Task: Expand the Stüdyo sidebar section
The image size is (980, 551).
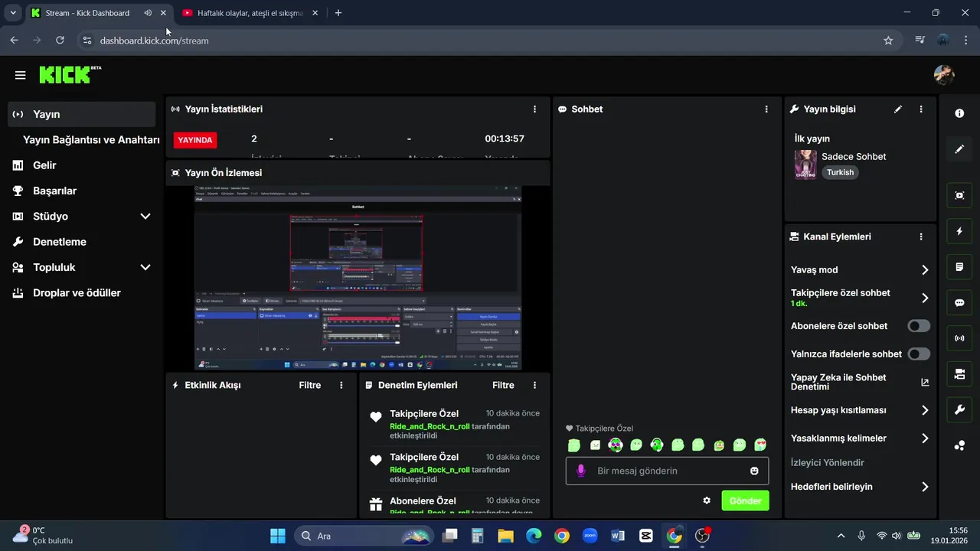Action: 145,217
